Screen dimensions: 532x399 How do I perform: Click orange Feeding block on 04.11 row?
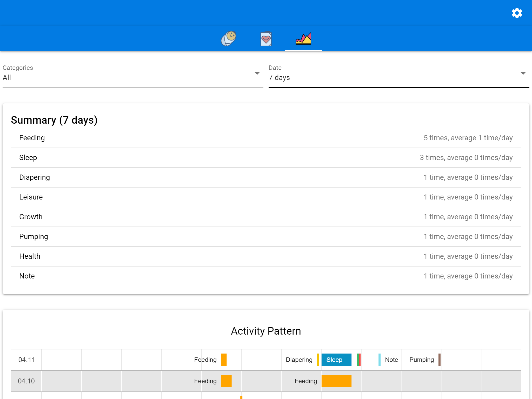tap(224, 360)
